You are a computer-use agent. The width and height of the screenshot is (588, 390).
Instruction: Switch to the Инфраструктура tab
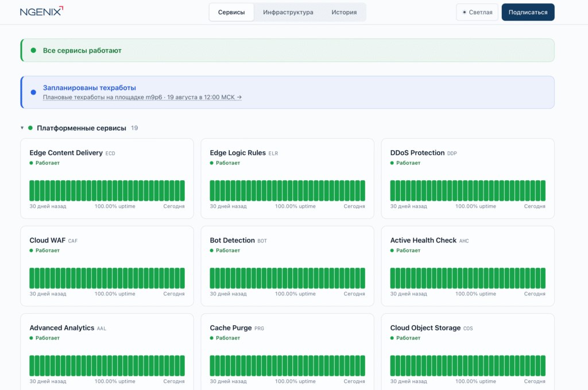tap(288, 13)
